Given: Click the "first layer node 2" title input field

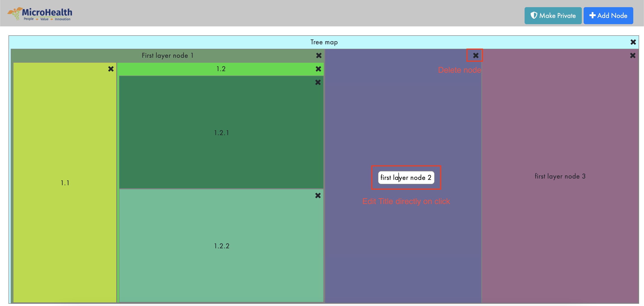Looking at the screenshot, I should click(406, 178).
